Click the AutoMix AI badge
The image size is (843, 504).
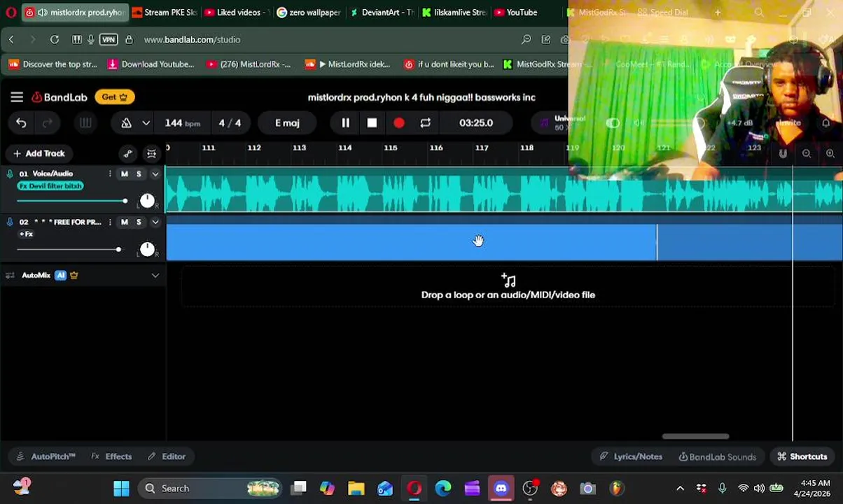pyautogui.click(x=60, y=275)
